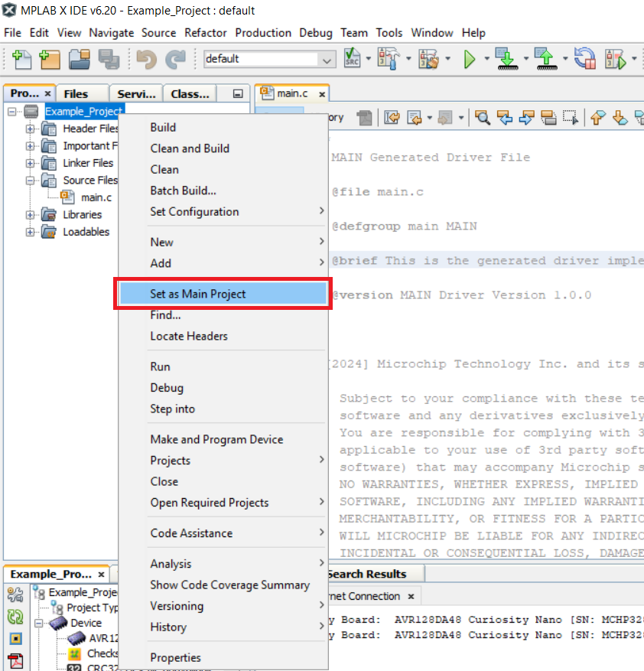The image size is (644, 671).
Task: Click the Debug Project toolbar icon
Action: click(616, 59)
